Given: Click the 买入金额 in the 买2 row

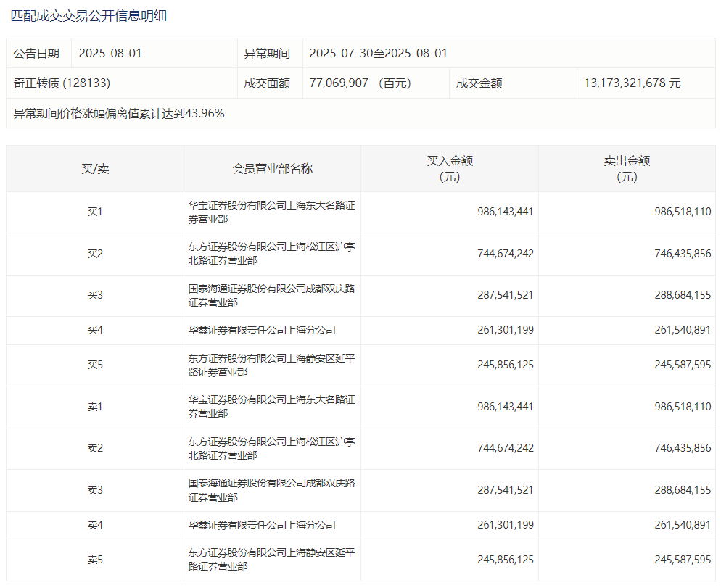Looking at the screenshot, I should coord(506,254).
